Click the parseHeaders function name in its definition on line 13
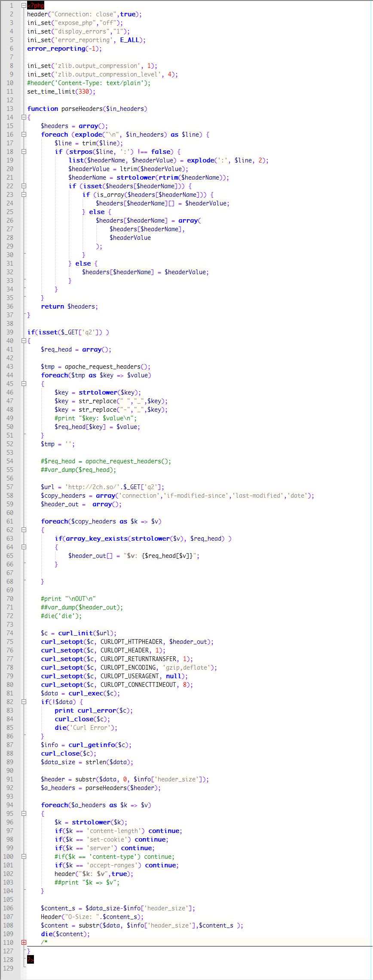This screenshot has height=980, width=373. pyautogui.click(x=82, y=109)
